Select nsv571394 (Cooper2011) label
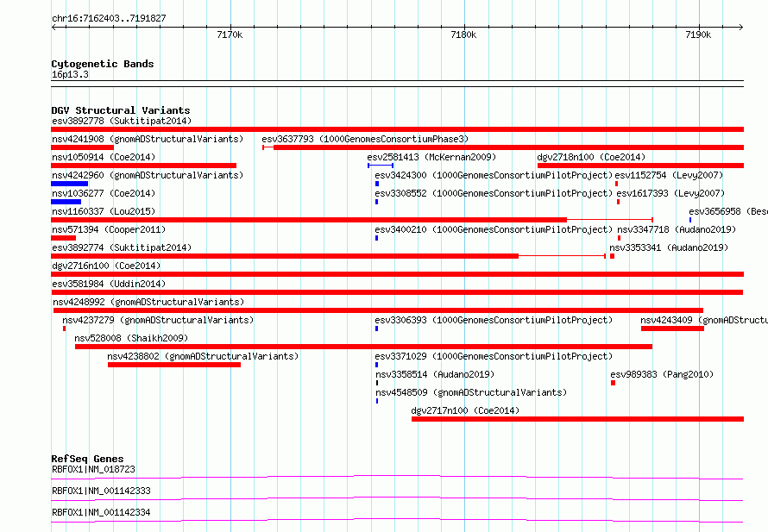The image size is (768, 532). [109, 229]
